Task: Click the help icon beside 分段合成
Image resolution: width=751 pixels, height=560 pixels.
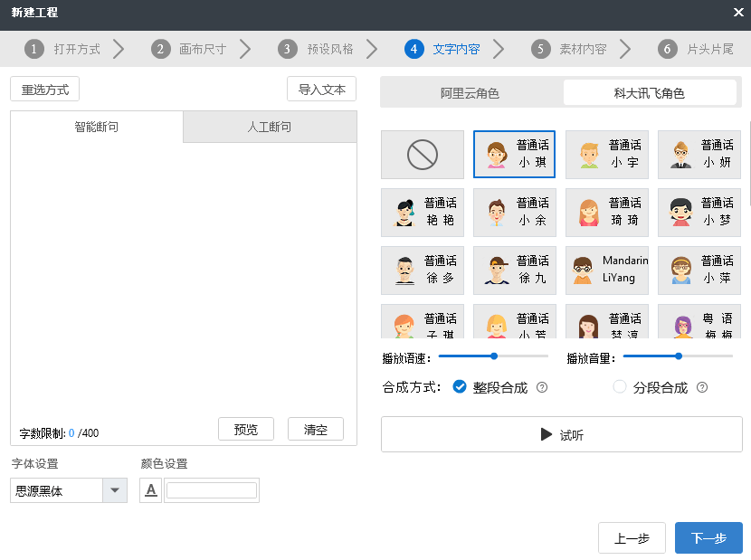Action: click(x=702, y=387)
